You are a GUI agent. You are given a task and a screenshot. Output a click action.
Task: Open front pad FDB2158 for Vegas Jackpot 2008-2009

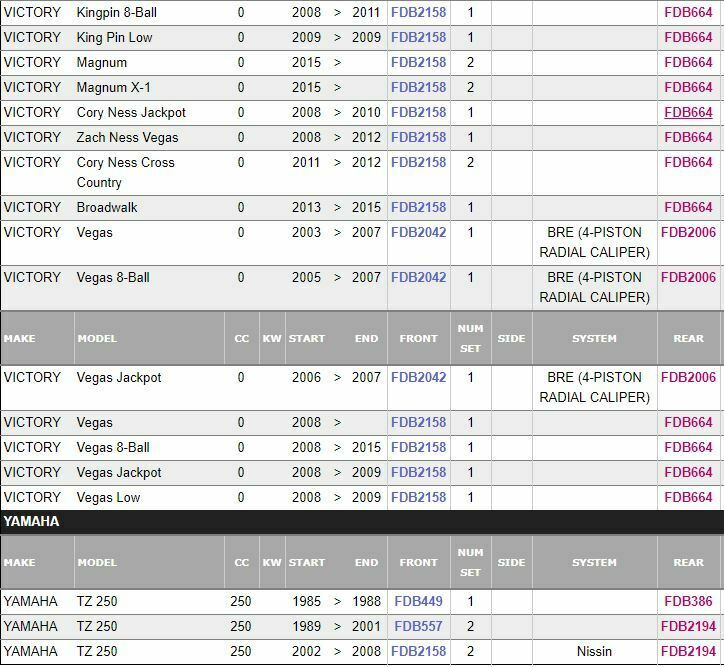[x=418, y=472]
